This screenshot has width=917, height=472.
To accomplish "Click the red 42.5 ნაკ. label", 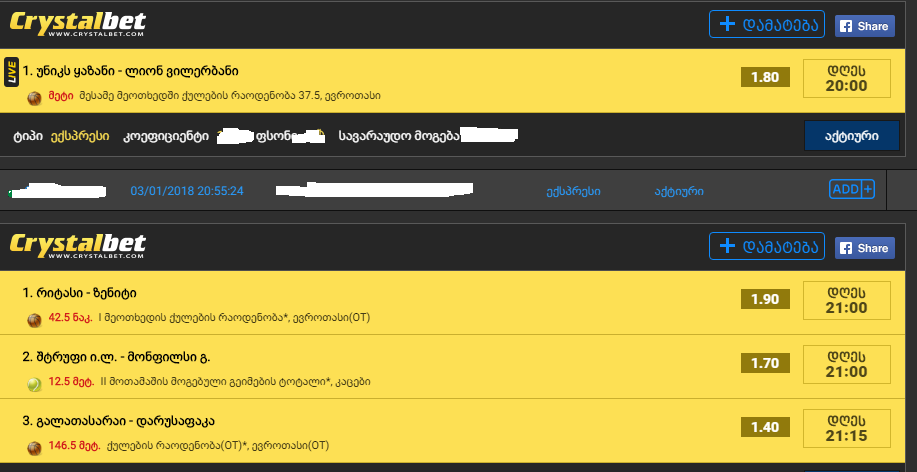I will (70, 318).
